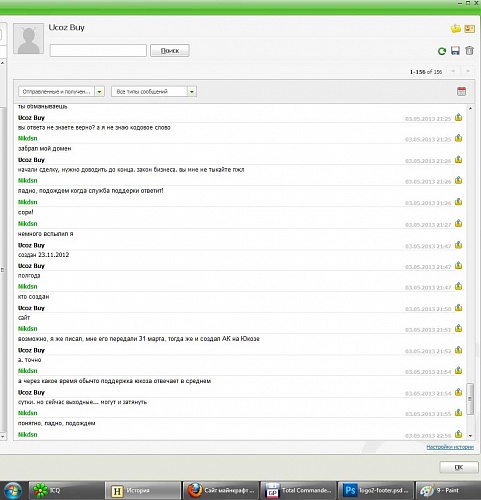Open the 'Все типы сообщений' dropdown

coord(154,91)
